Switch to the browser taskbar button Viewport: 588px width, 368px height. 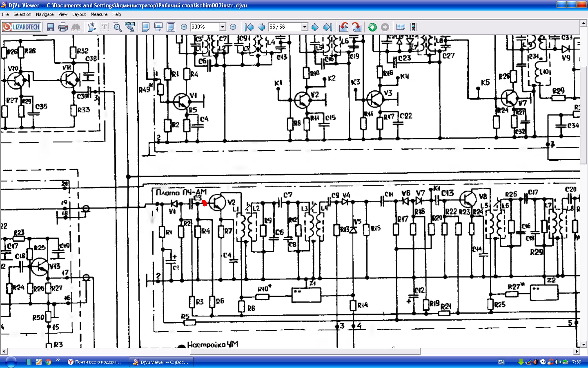coord(94,362)
